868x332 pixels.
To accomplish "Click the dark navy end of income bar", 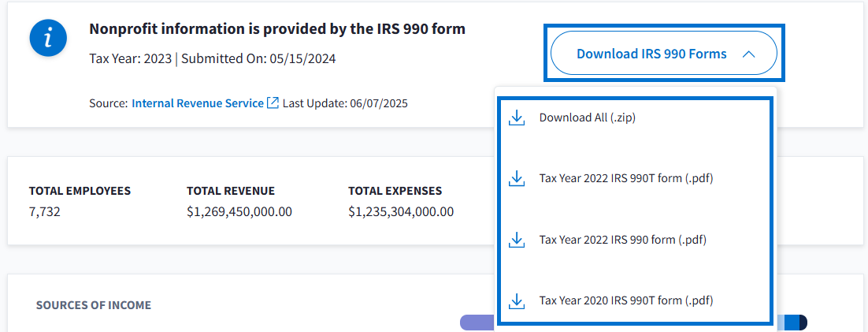I will click(x=803, y=323).
